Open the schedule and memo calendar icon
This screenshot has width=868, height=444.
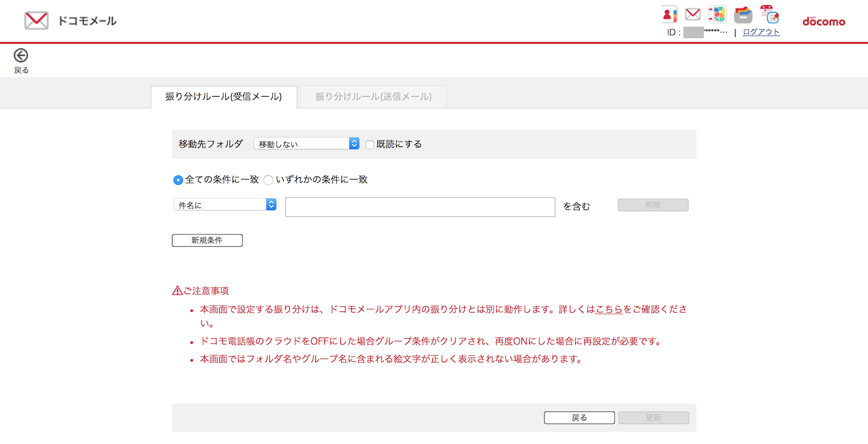pyautogui.click(x=769, y=14)
